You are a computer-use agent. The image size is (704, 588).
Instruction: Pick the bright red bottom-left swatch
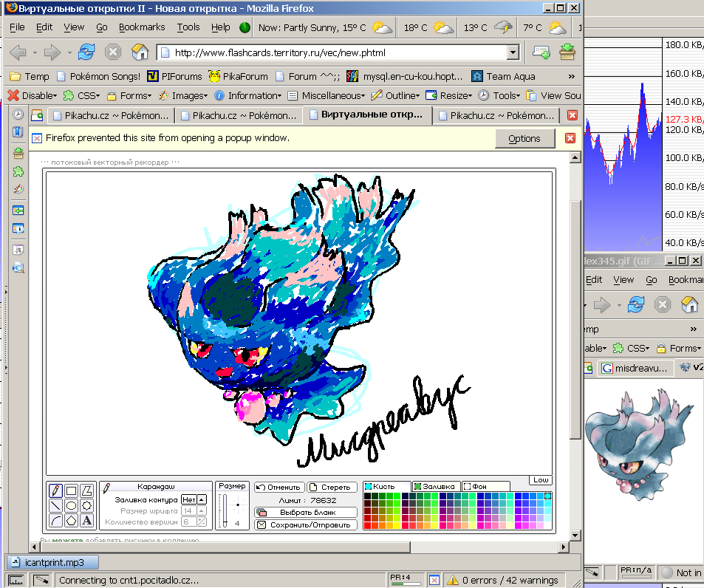pos(367,525)
